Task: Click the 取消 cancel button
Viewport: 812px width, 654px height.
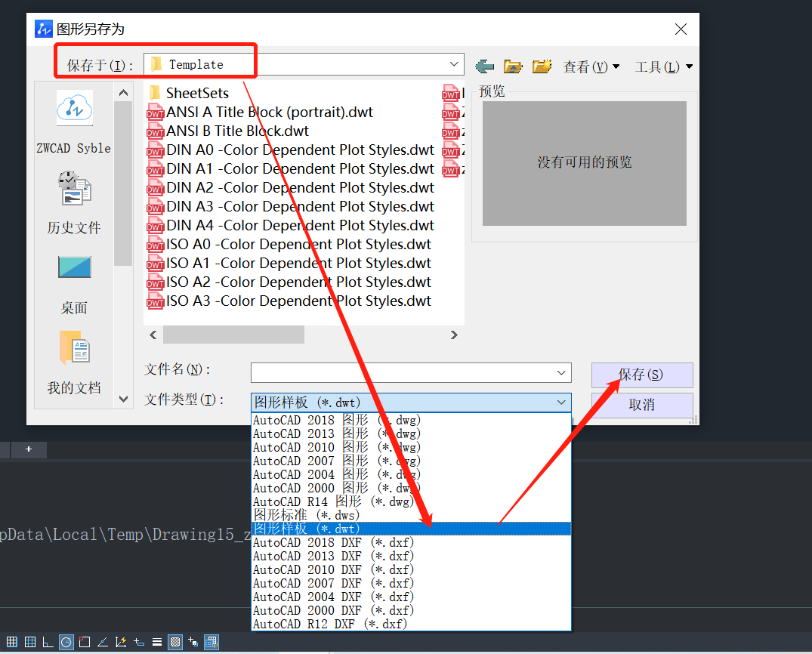Action: 642,405
